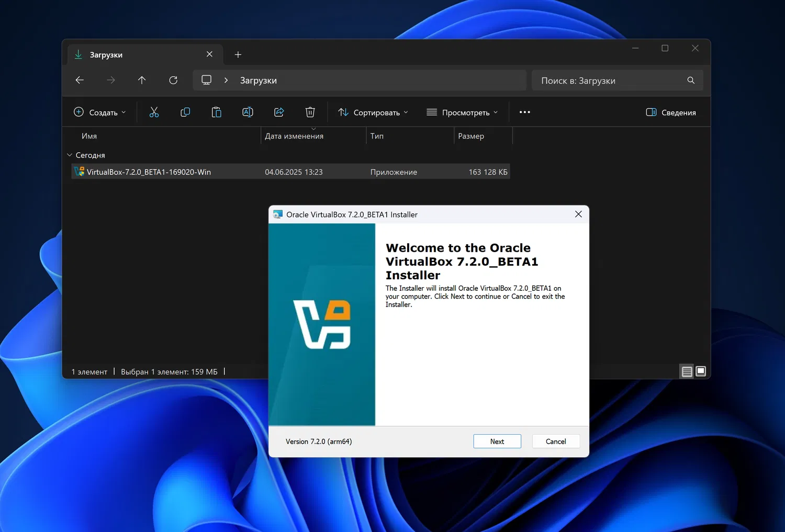Select the Загрузки tab in File Explorer
This screenshot has width=785, height=532.
[145, 54]
